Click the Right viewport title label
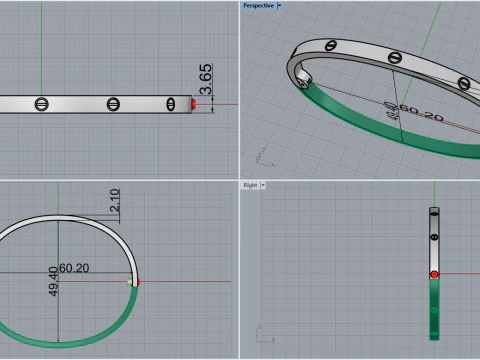Image resolution: width=480 pixels, height=360 pixels. 250,185
